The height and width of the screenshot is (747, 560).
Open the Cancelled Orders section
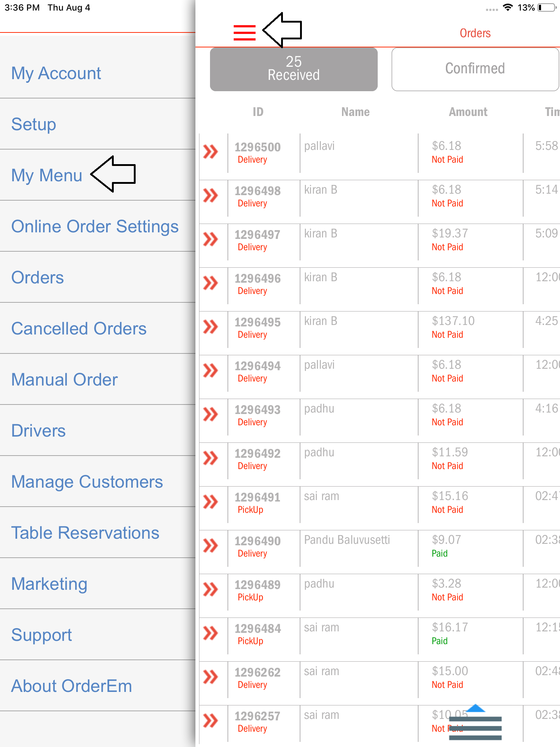pos(79,329)
